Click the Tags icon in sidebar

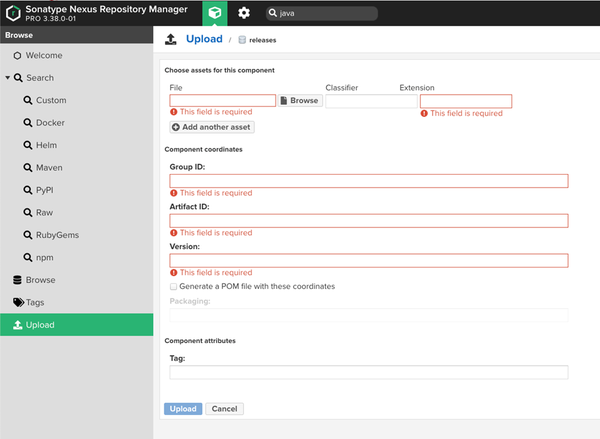[x=16, y=302]
